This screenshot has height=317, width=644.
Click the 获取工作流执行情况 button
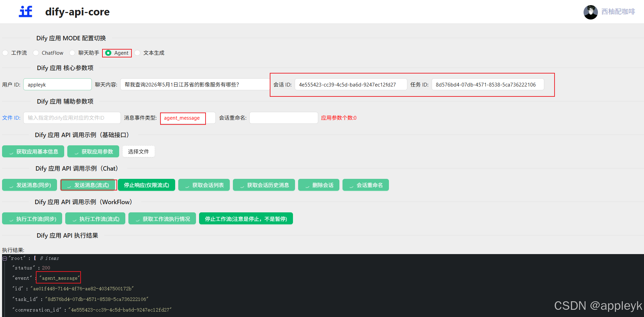[x=162, y=219]
